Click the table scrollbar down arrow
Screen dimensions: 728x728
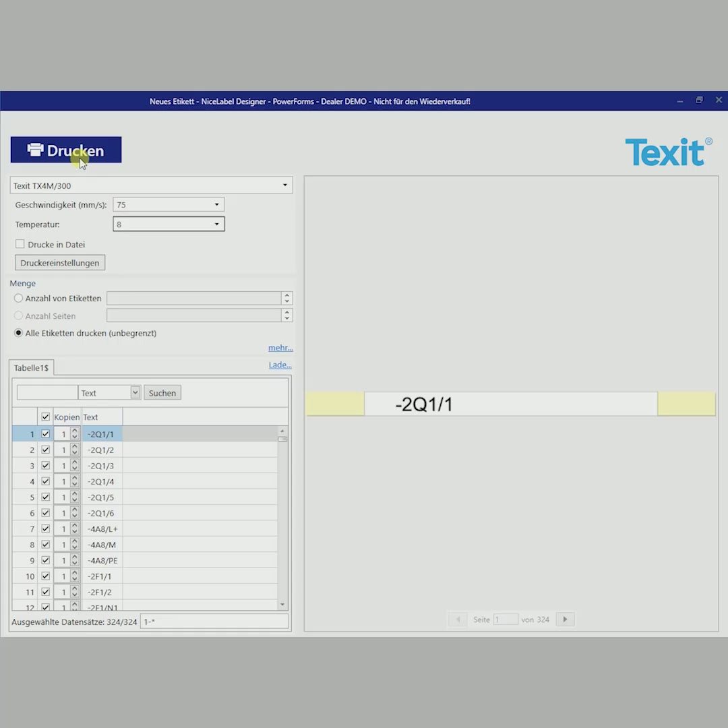(x=282, y=605)
